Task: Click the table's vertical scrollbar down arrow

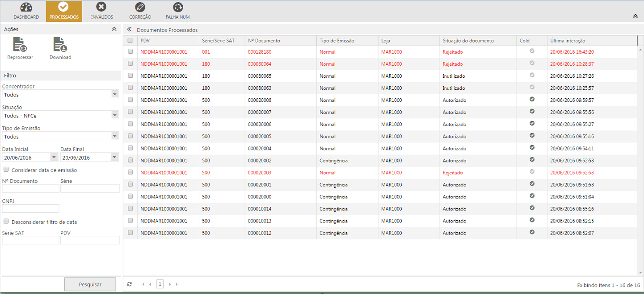Action: pyautogui.click(x=640, y=273)
